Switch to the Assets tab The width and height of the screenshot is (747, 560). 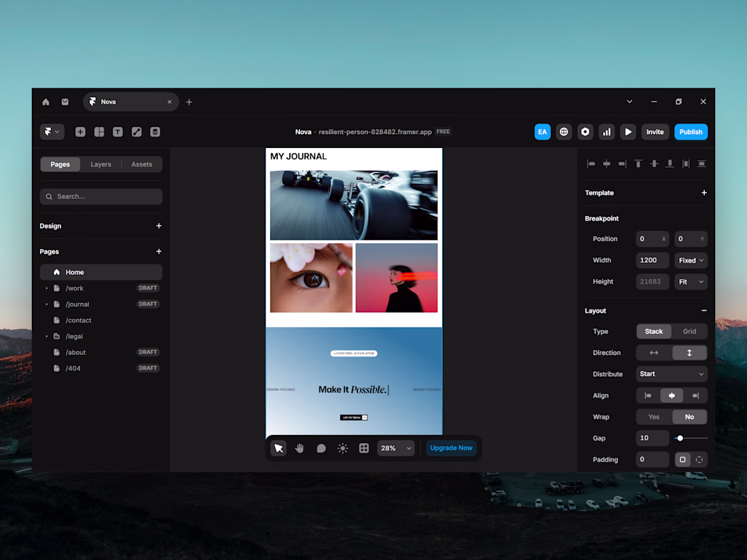point(142,164)
